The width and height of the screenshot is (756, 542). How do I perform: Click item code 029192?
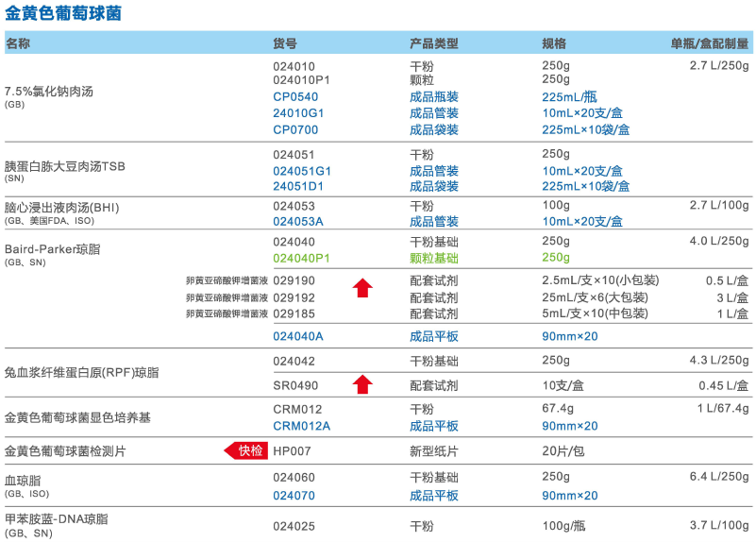pyautogui.click(x=294, y=298)
